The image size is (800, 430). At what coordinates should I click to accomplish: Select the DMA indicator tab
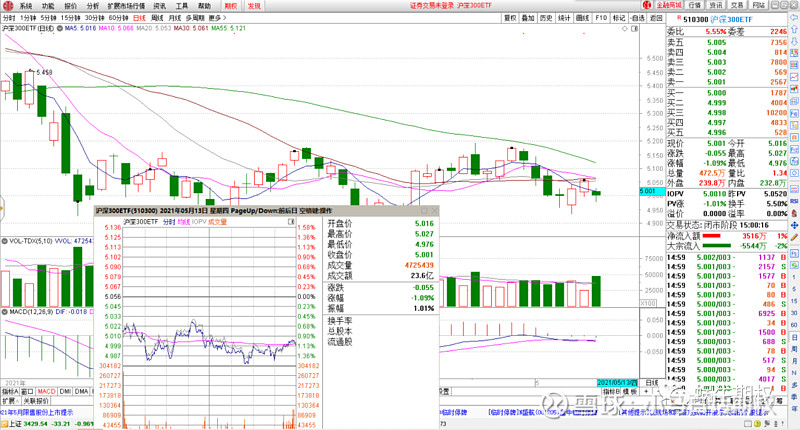click(x=82, y=391)
